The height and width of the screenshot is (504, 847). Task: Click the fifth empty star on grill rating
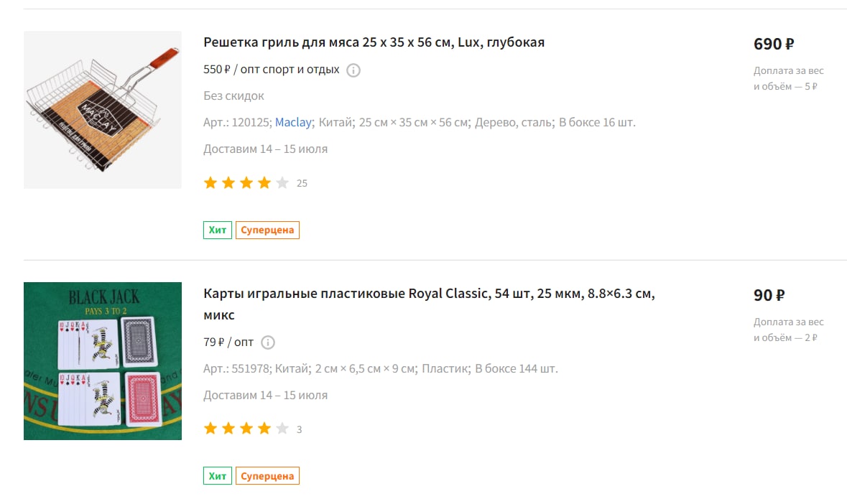coord(282,183)
